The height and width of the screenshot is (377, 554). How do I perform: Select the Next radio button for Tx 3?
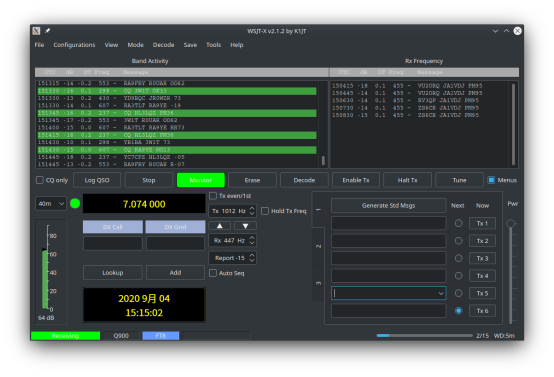459,258
